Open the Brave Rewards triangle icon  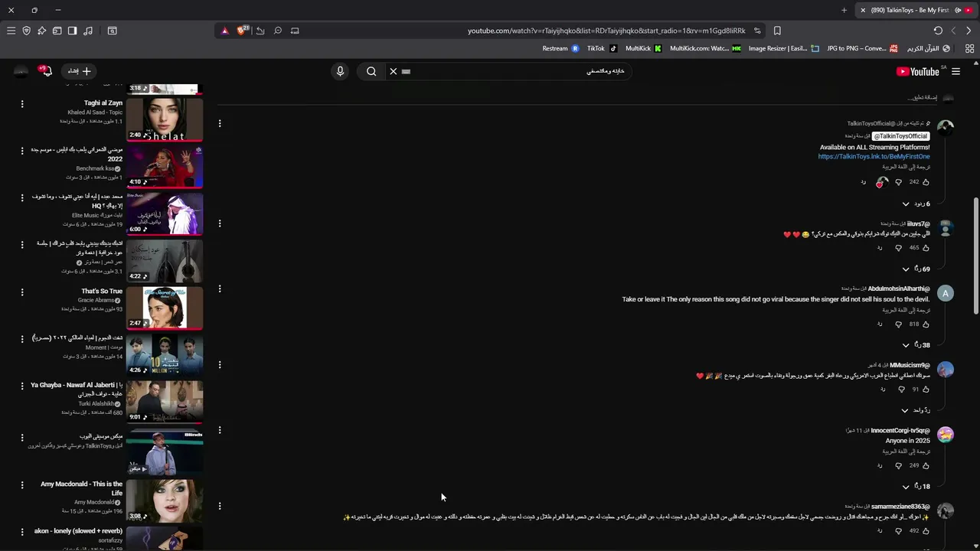224,31
